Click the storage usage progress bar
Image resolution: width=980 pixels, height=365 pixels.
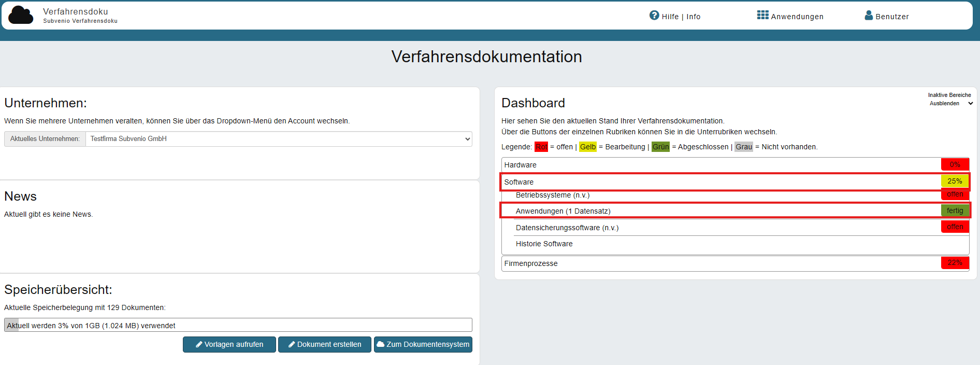pos(238,325)
